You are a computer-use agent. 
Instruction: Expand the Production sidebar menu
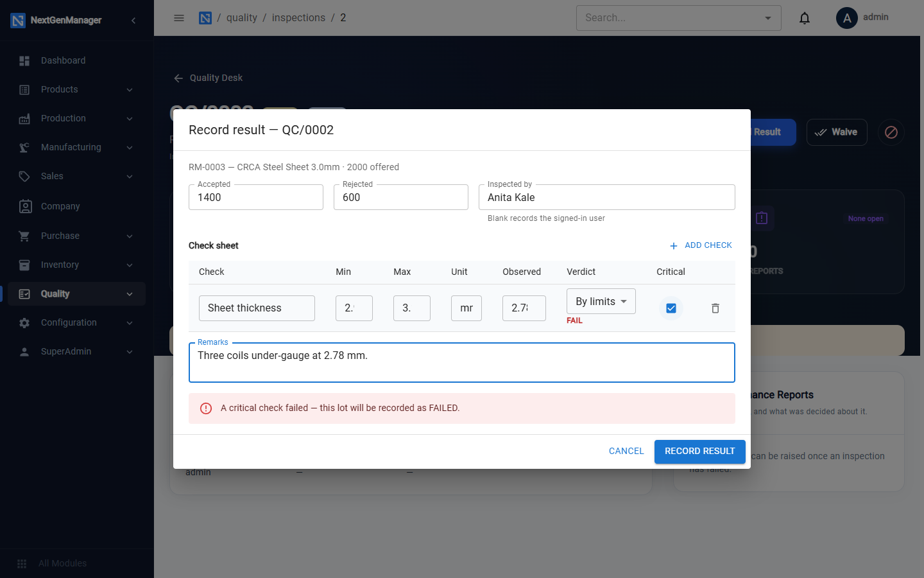[77, 118]
